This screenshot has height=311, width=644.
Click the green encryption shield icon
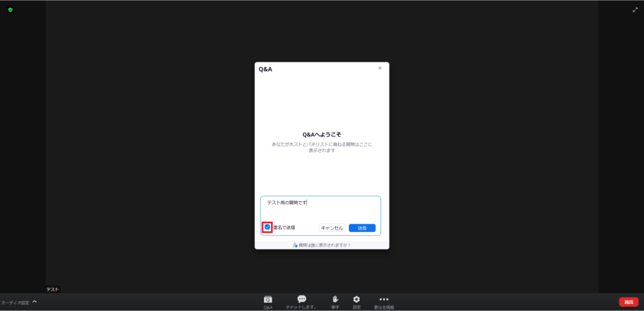point(10,10)
